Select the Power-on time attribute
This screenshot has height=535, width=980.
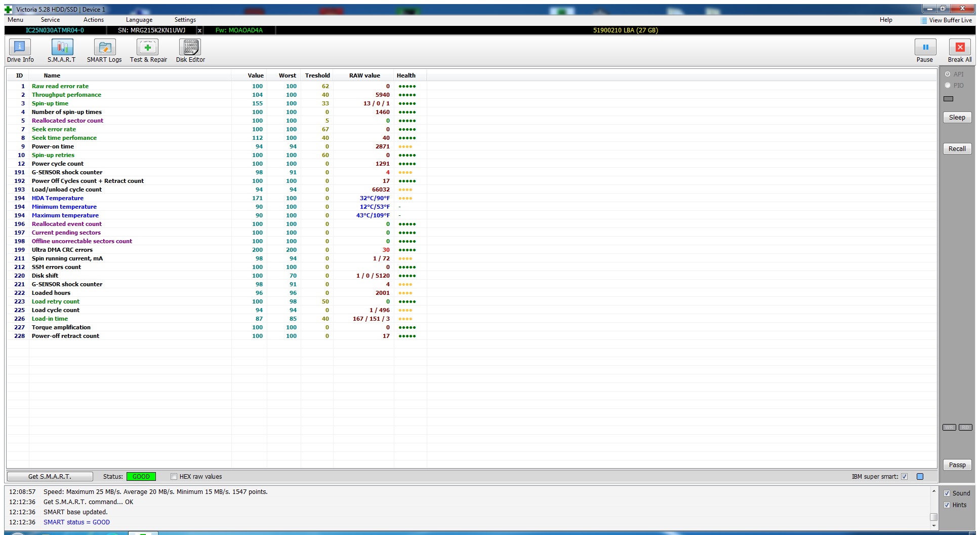tap(217, 146)
